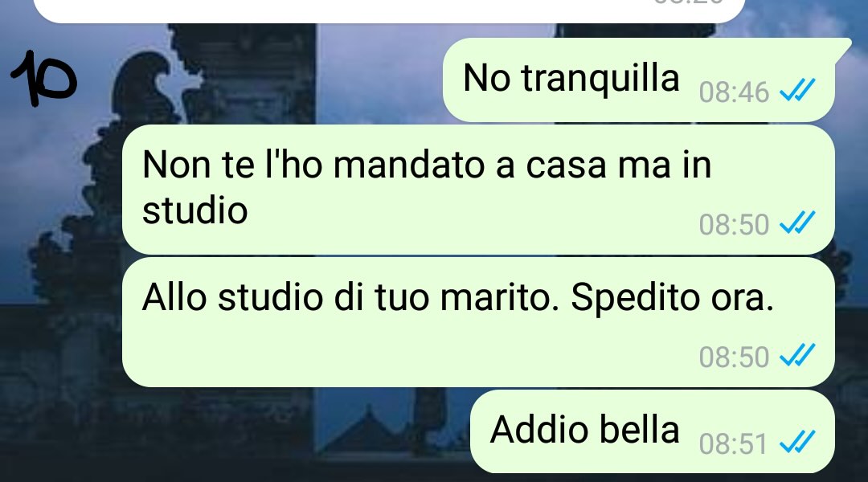The height and width of the screenshot is (482, 868).
Task: Tap the 08:50 timestamp under "studio" message
Action: [734, 225]
